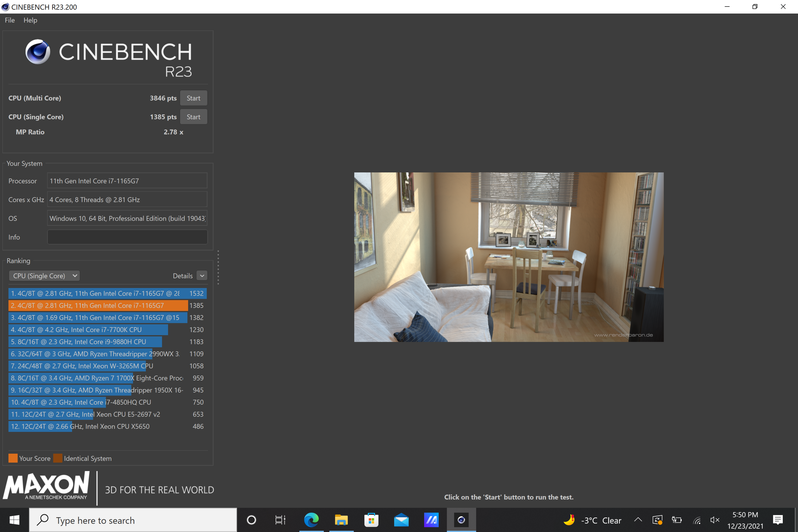Launch Microsoft Store from taskbar
Image resolution: width=798 pixels, height=532 pixels.
pos(371,520)
